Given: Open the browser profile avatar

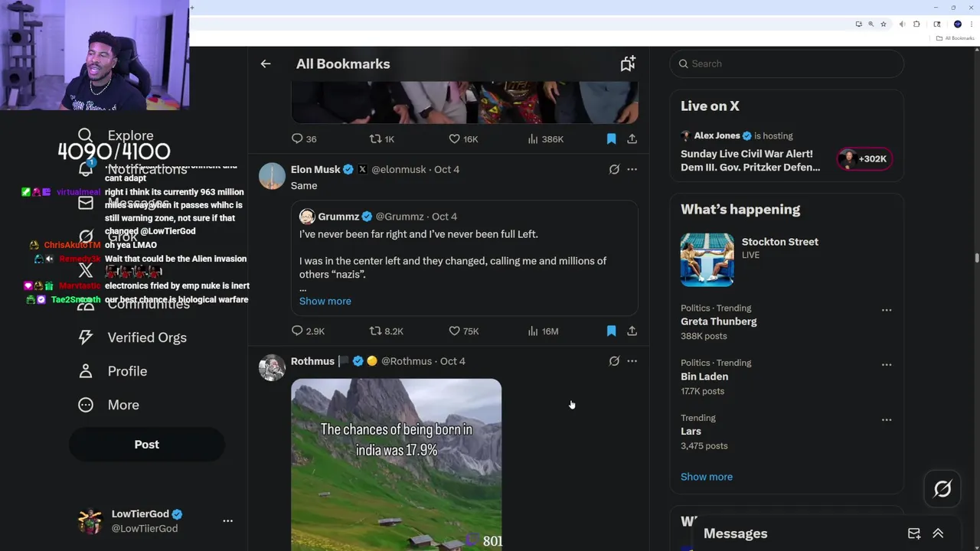Looking at the screenshot, I should coord(958,24).
